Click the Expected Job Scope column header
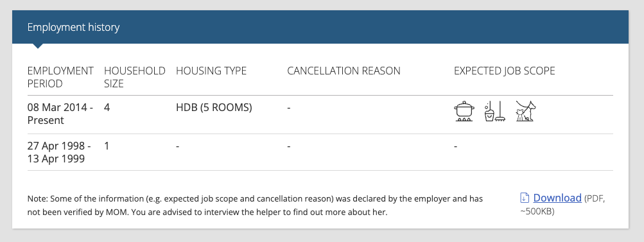Viewport: 644px width, 242px height. [x=505, y=71]
